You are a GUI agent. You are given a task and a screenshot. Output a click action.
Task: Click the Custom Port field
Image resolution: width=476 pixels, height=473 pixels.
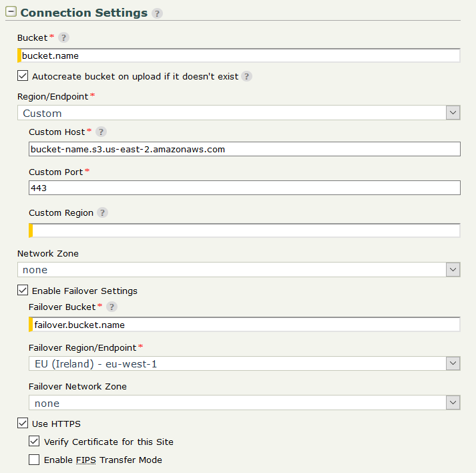[244, 188]
